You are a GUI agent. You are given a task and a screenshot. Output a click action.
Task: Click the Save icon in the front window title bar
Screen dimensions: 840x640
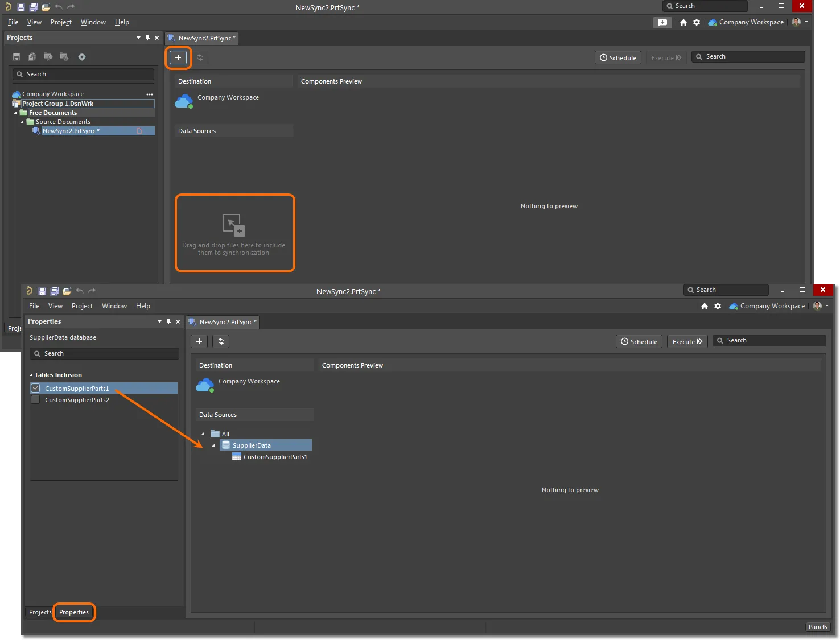[42, 291]
